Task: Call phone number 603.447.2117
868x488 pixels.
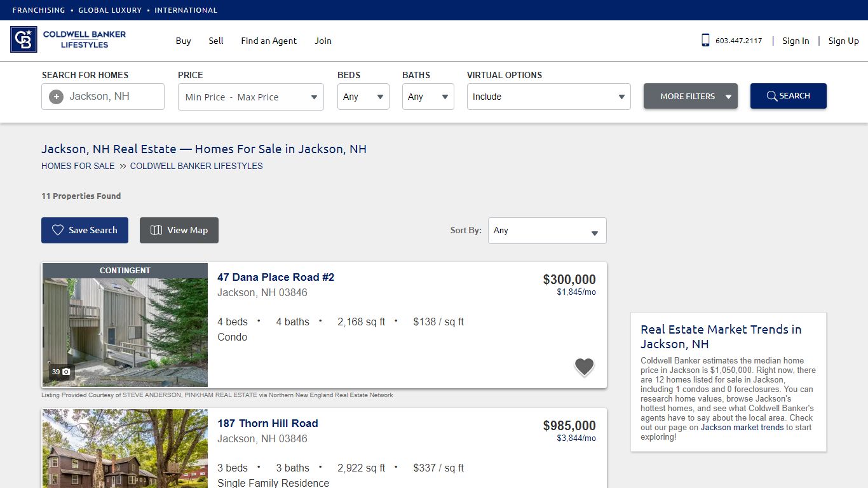Action: click(x=738, y=41)
